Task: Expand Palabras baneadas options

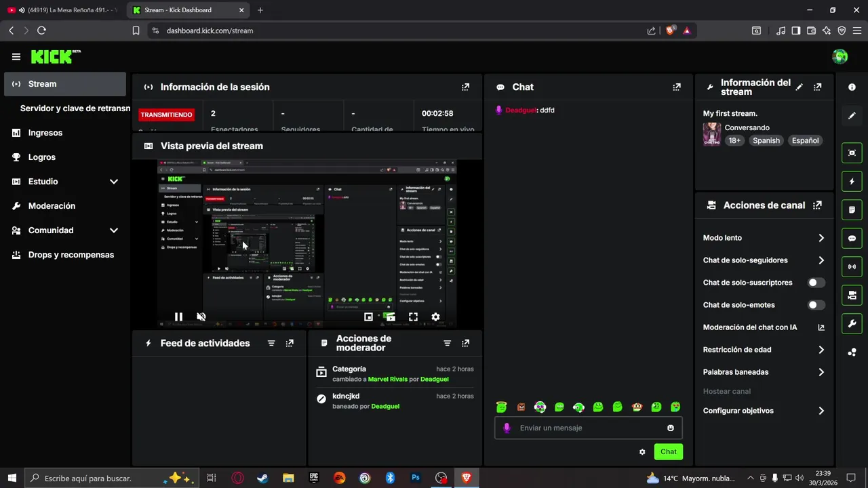Action: click(x=821, y=372)
